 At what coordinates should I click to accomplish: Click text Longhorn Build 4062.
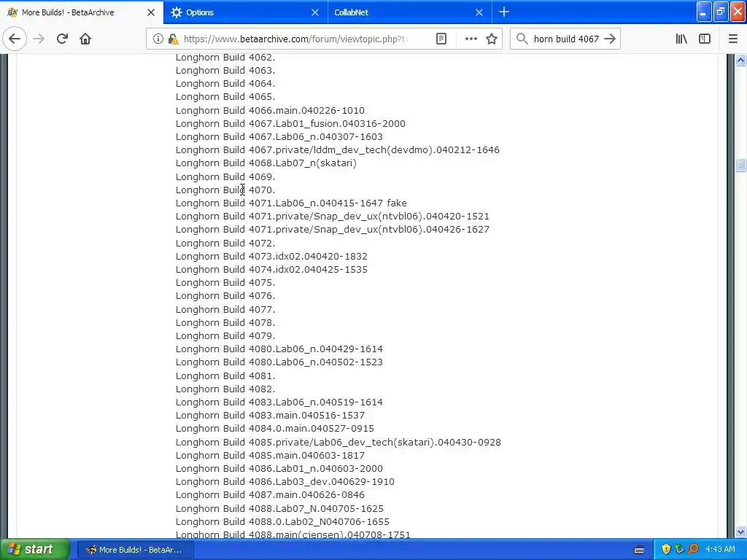pyautogui.click(x=225, y=58)
